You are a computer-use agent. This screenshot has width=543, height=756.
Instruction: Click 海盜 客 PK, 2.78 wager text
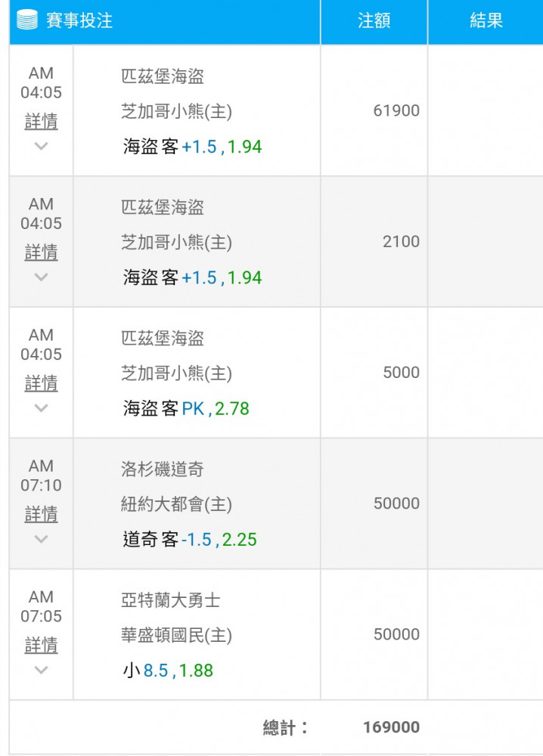pyautogui.click(x=185, y=408)
